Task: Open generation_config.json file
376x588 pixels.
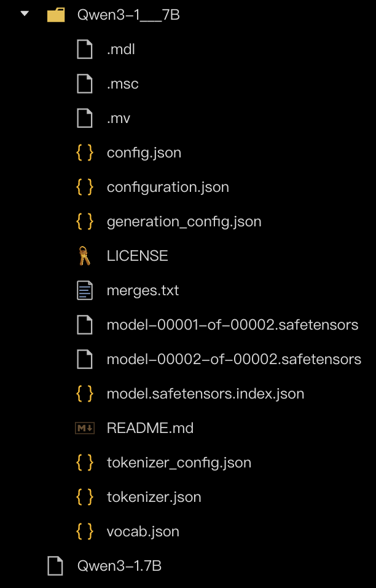Action: (x=184, y=221)
